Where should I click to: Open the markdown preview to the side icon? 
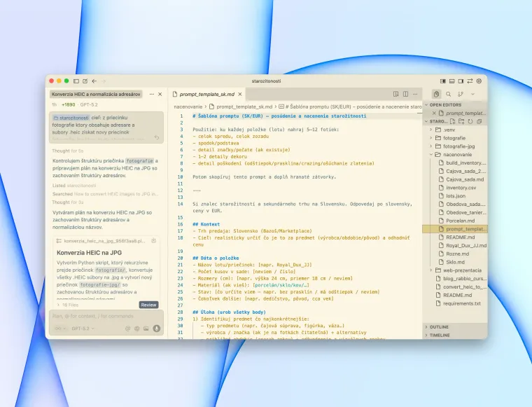[396, 94]
